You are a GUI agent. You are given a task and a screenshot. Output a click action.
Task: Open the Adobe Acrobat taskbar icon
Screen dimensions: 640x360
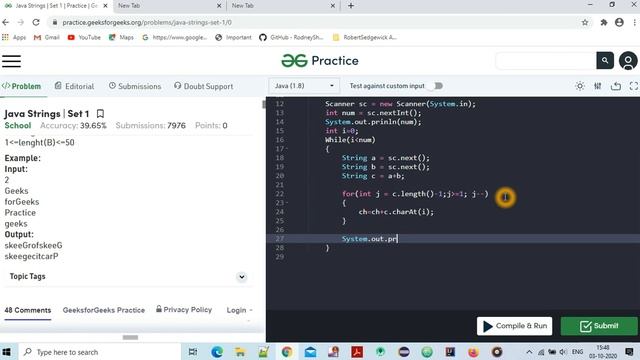(x=357, y=352)
